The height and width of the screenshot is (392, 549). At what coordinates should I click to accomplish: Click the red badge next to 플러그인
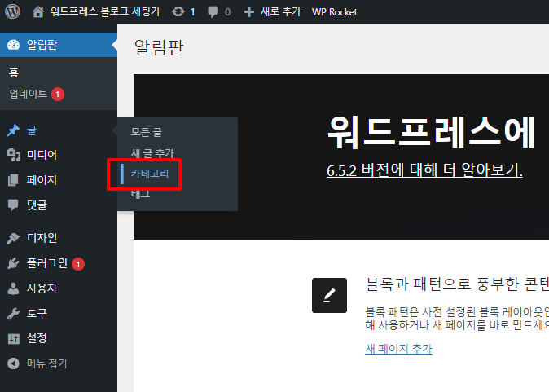pos(78,264)
